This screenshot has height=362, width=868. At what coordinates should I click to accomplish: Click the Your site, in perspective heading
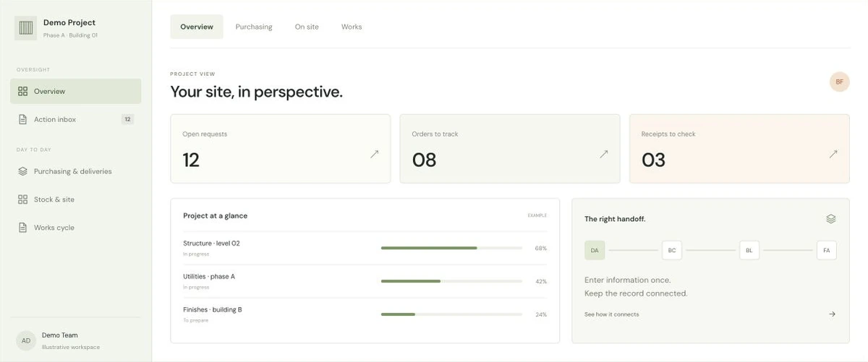256,92
